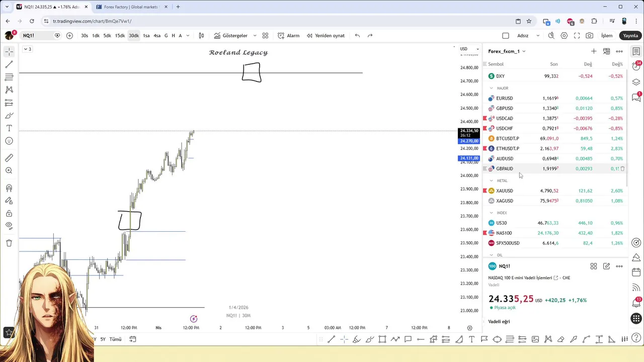This screenshot has height=362, width=644.
Task: Select the 15dk timeframe
Action: tap(120, 36)
